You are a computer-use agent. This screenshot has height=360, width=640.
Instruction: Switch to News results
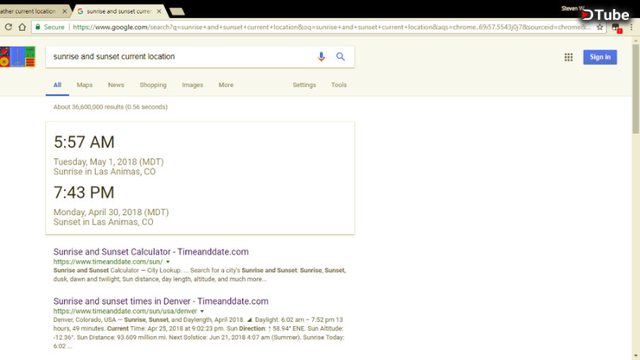coord(116,85)
